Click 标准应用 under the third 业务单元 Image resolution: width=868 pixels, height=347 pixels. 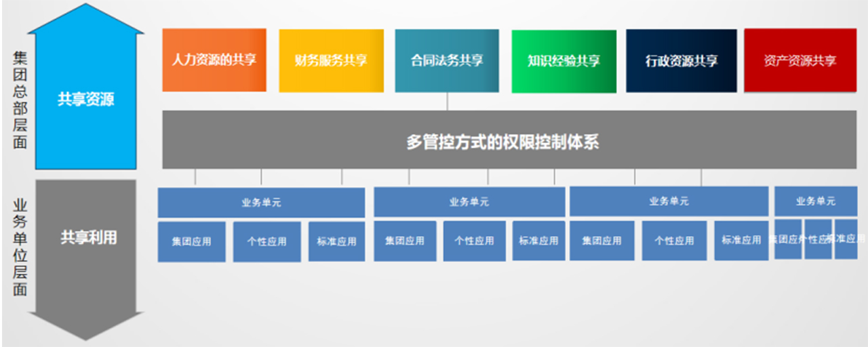pyautogui.click(x=741, y=240)
